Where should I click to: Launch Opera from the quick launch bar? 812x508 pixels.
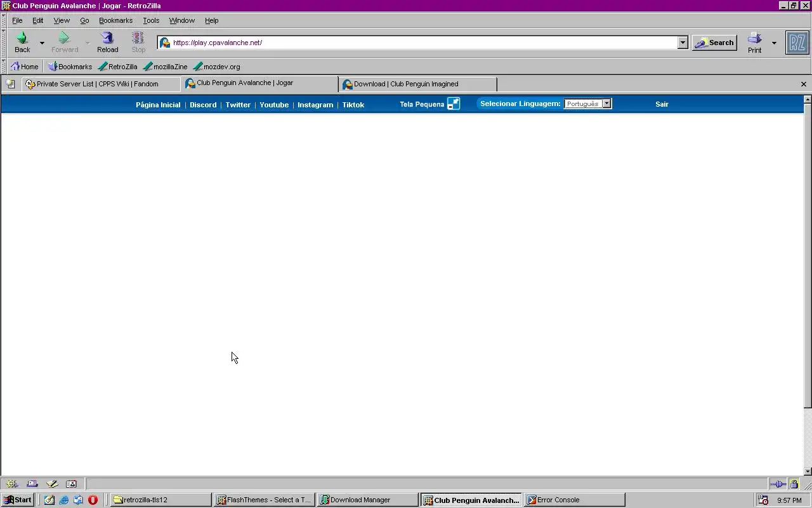coord(93,500)
